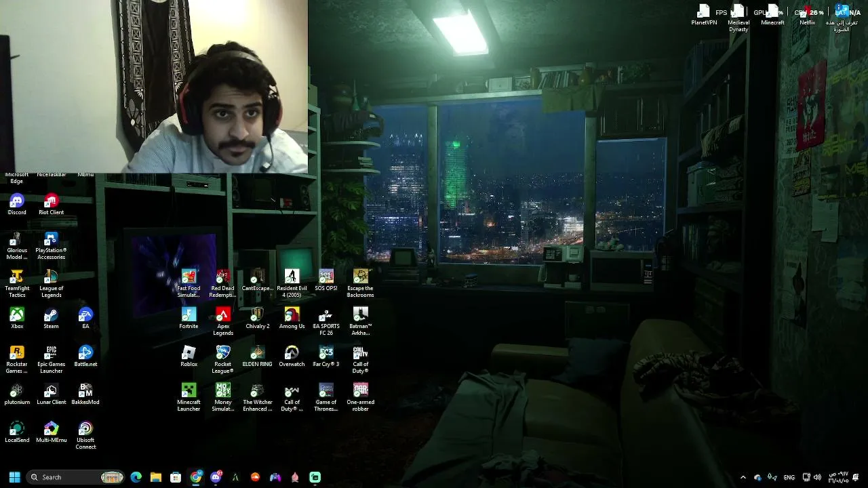
Task: Select the Medieval Dynasty desktop shortcut
Action: point(738,19)
